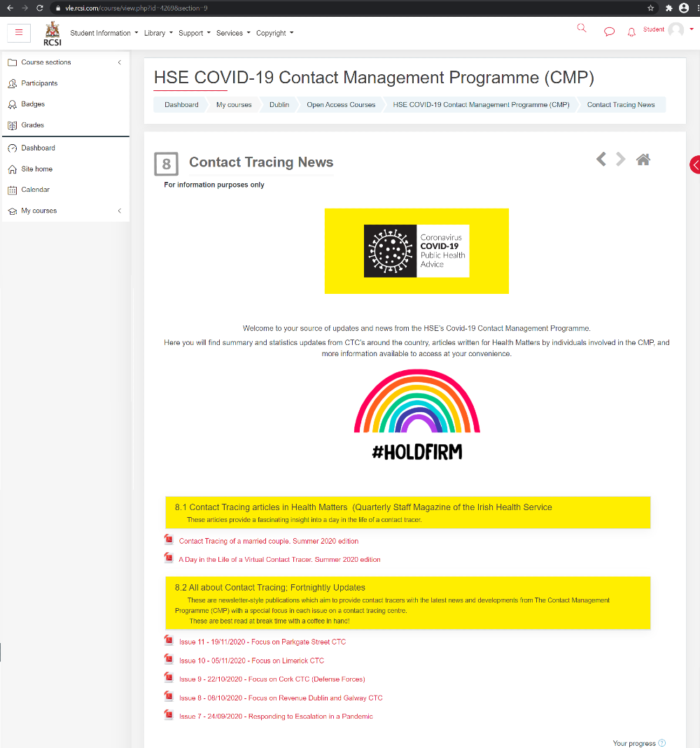700x748 pixels.
Task: Click the browser forward arrow
Action: [24, 8]
